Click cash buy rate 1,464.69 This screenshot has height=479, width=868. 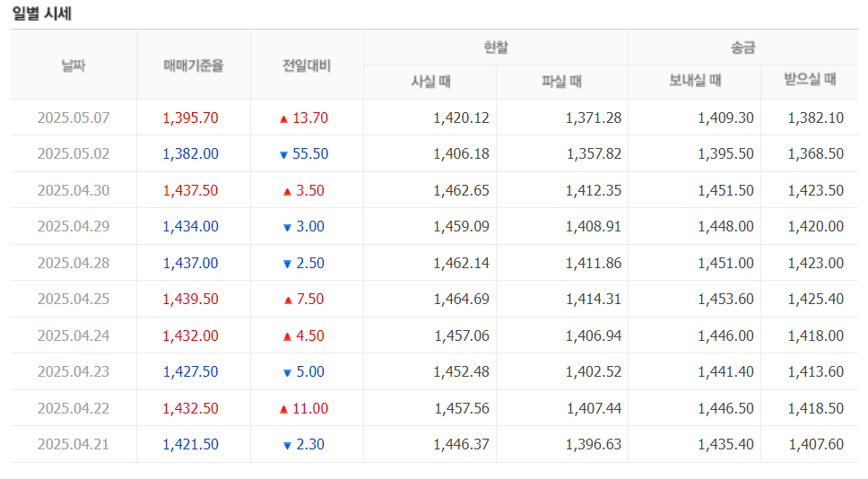click(x=461, y=299)
